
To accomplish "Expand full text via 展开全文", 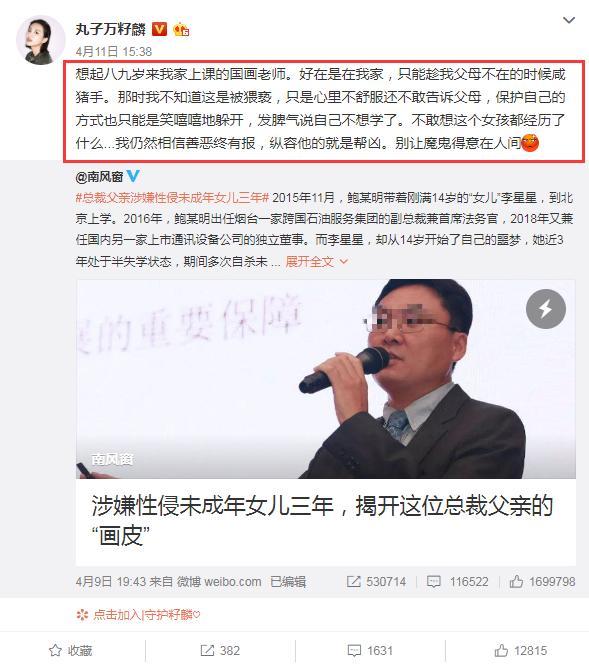I will pyautogui.click(x=316, y=262).
